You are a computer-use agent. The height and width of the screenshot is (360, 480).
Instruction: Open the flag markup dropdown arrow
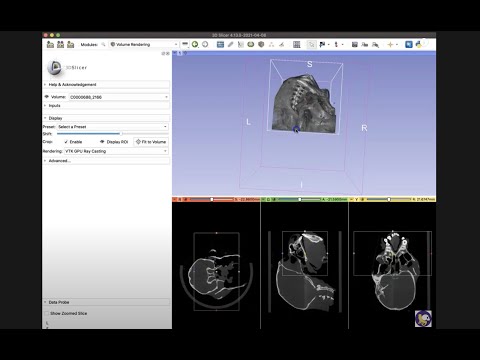pos(328,44)
